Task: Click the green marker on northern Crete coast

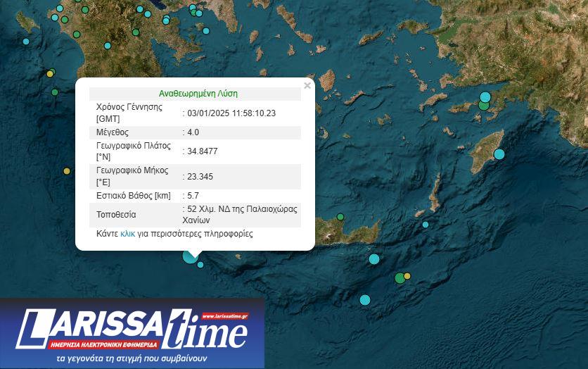Action: 340,217
